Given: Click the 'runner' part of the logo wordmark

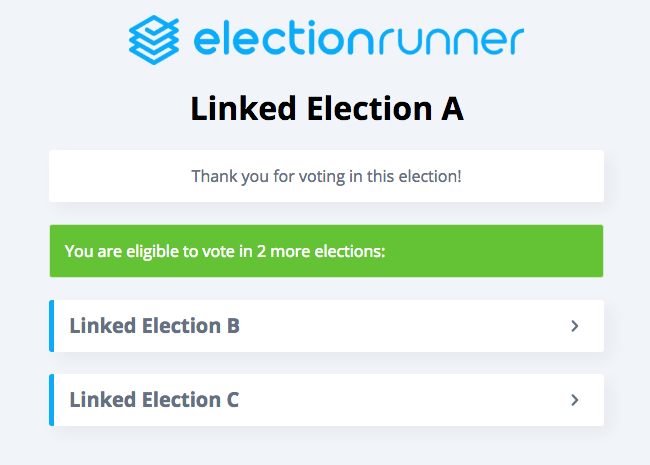Looking at the screenshot, I should (x=446, y=41).
